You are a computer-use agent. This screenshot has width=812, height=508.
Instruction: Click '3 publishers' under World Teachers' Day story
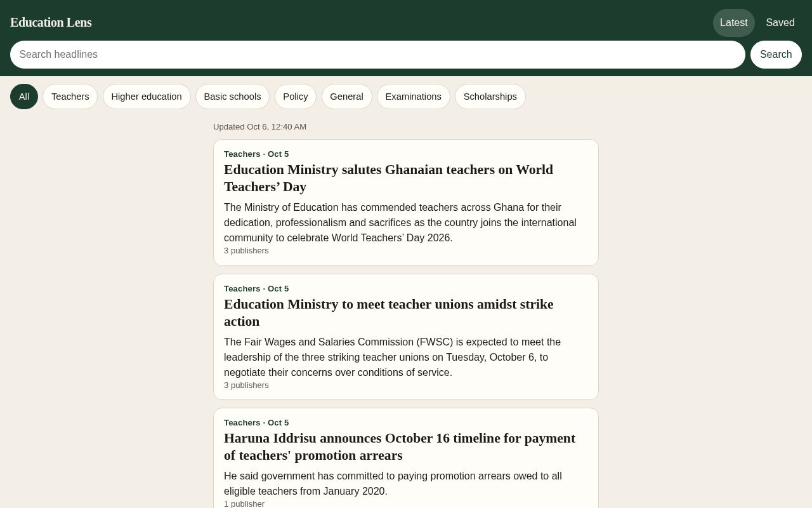click(x=246, y=251)
